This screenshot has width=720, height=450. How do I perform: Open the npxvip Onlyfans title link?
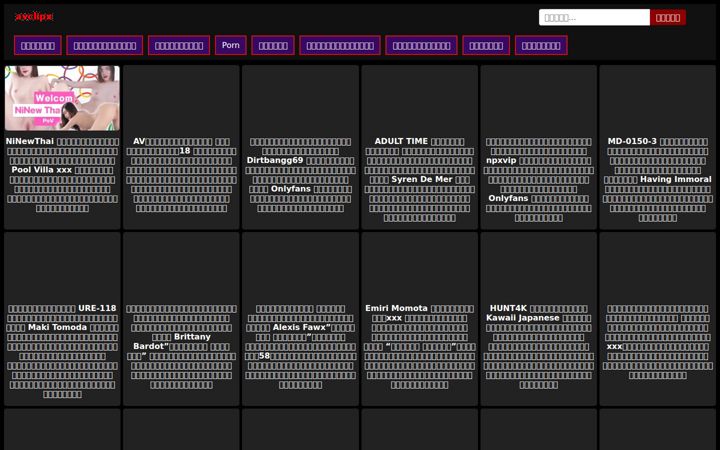(x=539, y=180)
